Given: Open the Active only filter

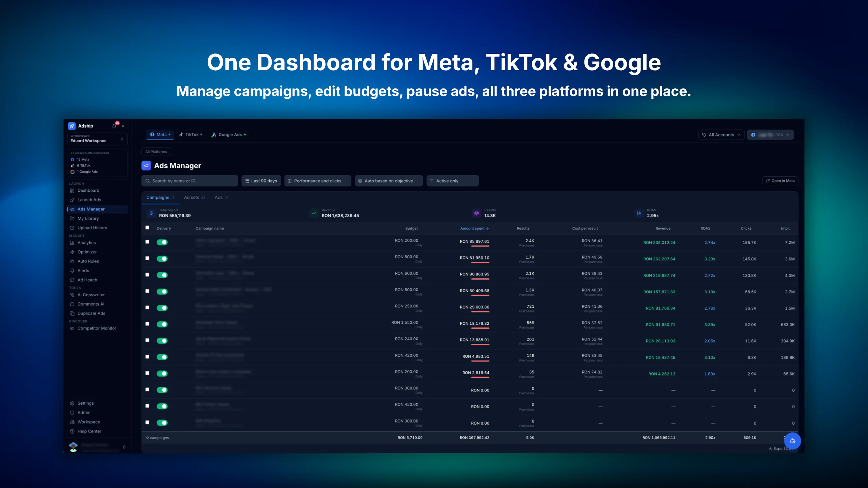Looking at the screenshot, I should (x=453, y=181).
